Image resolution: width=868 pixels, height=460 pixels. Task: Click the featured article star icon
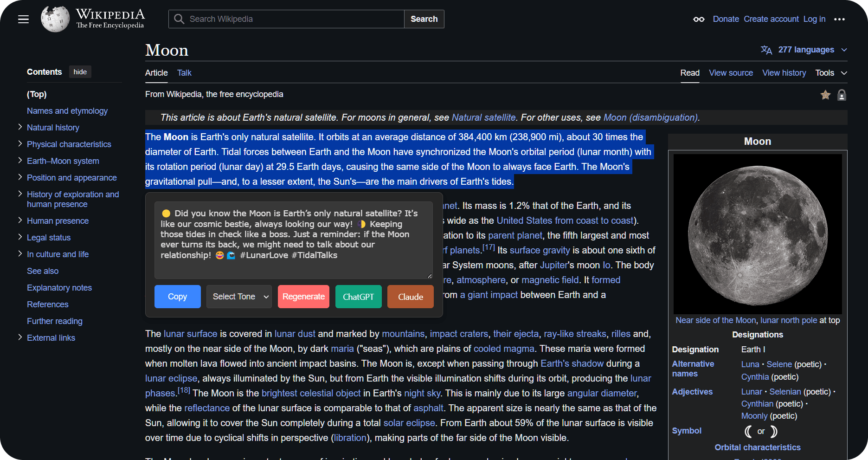825,95
